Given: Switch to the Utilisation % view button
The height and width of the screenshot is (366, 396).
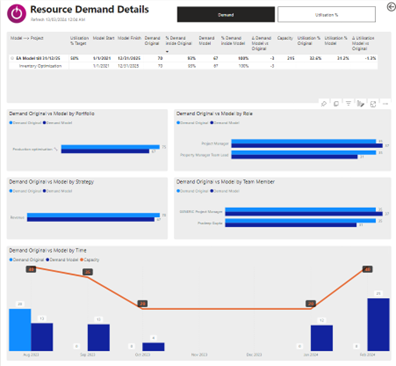Looking at the screenshot, I should [327, 15].
